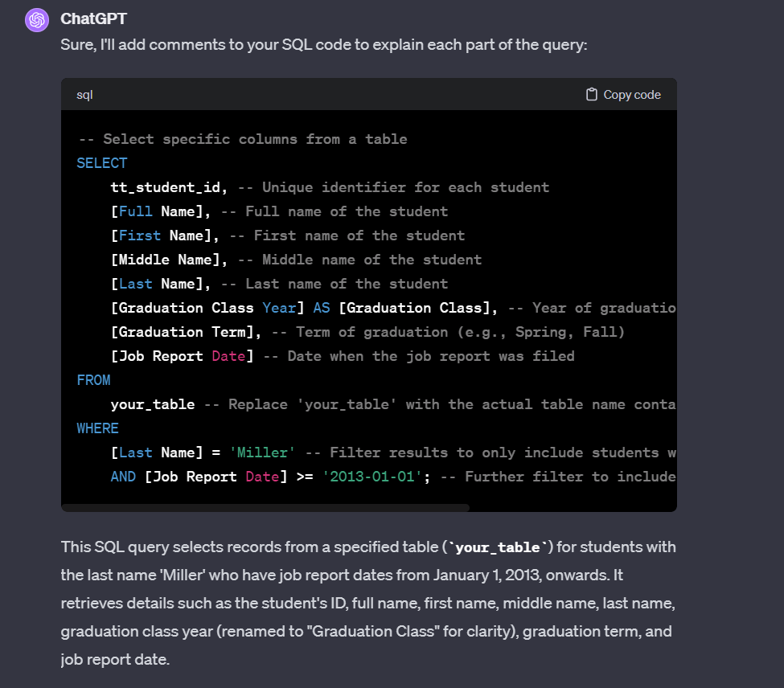Click the intro sentence about adding comments
The height and width of the screenshot is (688, 784).
(324, 45)
